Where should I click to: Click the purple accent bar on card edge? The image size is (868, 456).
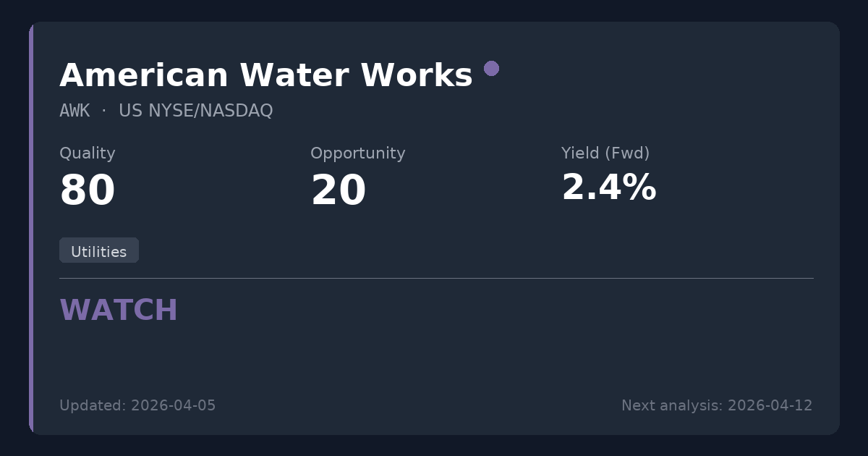click(31, 228)
